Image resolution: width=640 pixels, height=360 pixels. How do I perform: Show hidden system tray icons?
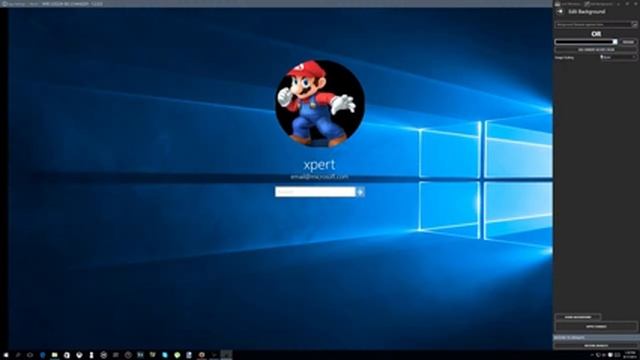(x=591, y=355)
